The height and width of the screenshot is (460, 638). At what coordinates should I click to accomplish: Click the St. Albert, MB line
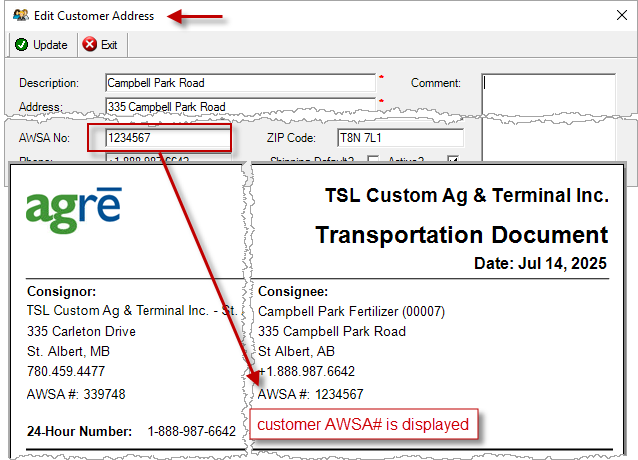point(68,351)
